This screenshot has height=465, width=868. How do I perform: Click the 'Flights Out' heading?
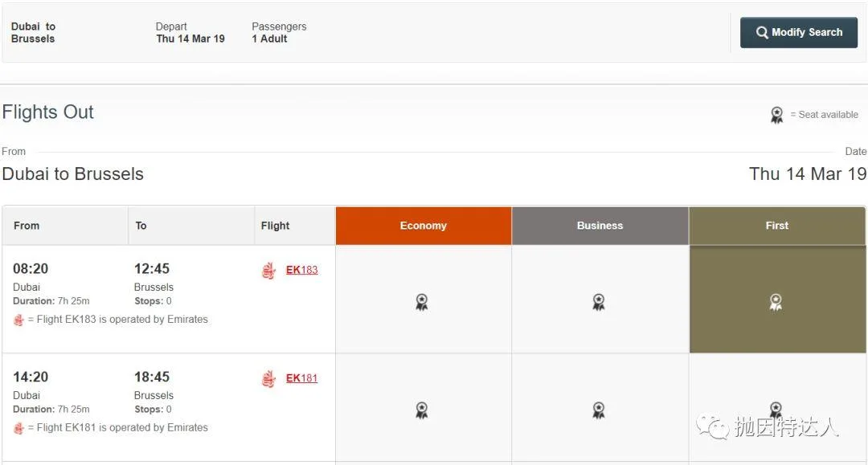48,112
